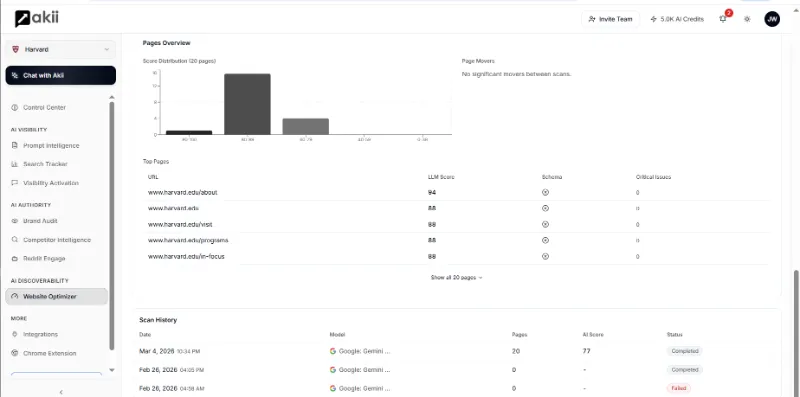Click Google icon in Mar 4 scan row
This screenshot has width=800, height=397.
pos(333,351)
